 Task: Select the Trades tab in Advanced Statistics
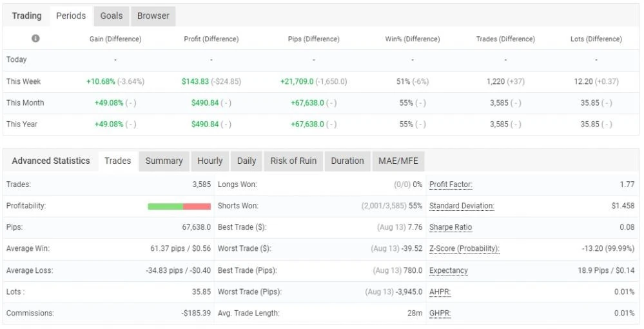point(118,161)
